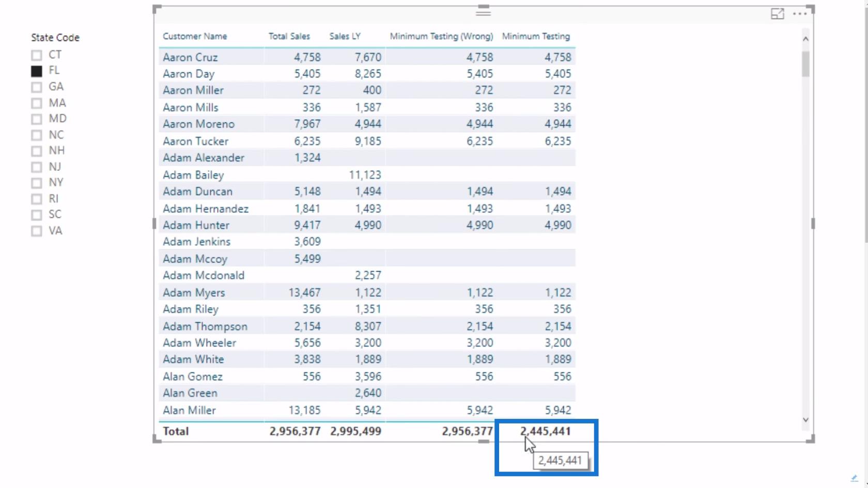
Task: Select the Alan Green customer name
Action: [190, 393]
